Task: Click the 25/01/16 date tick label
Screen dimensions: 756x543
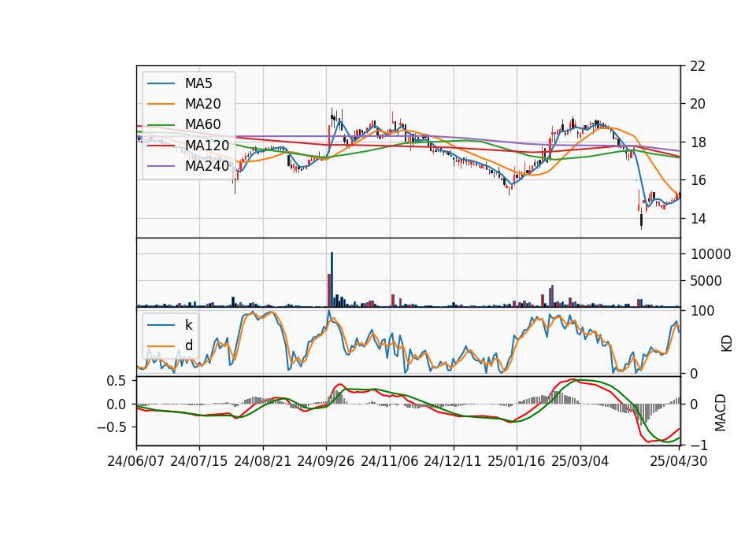Action: [517, 461]
